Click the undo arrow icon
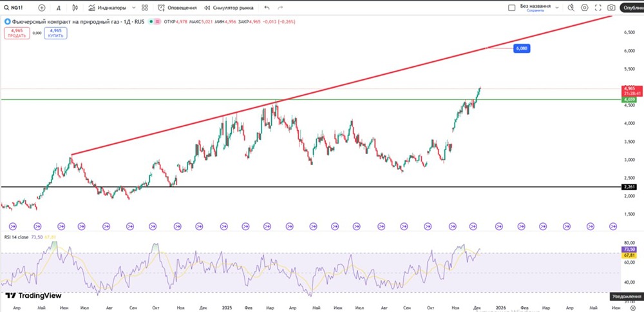Viewport: 644px width, 312px height. pos(267,8)
